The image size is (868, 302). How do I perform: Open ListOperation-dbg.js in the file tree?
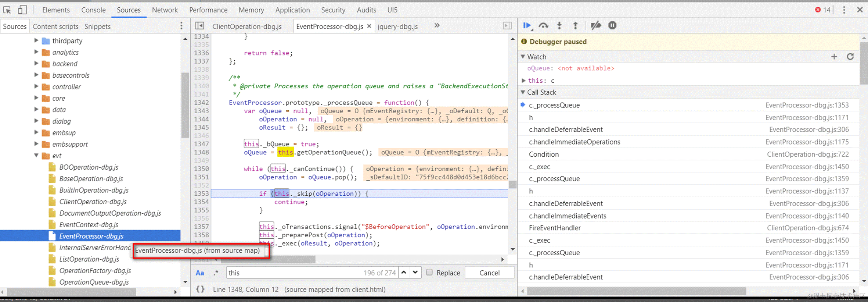click(89, 259)
